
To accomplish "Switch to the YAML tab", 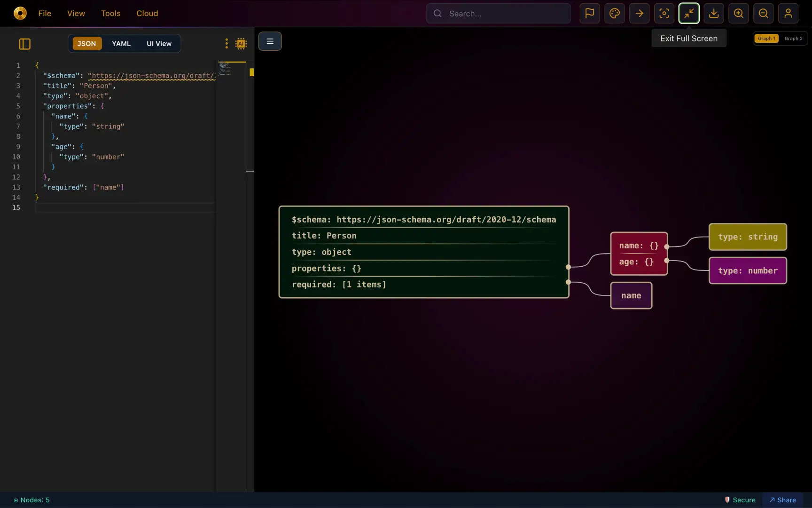I will pos(121,43).
